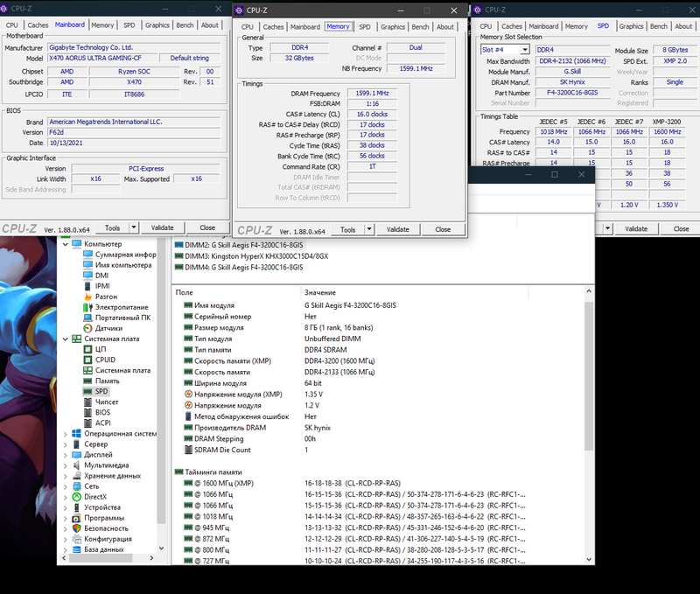700x594 pixels.
Task: Select the Имя компьютера tree icon
Action: [88, 265]
